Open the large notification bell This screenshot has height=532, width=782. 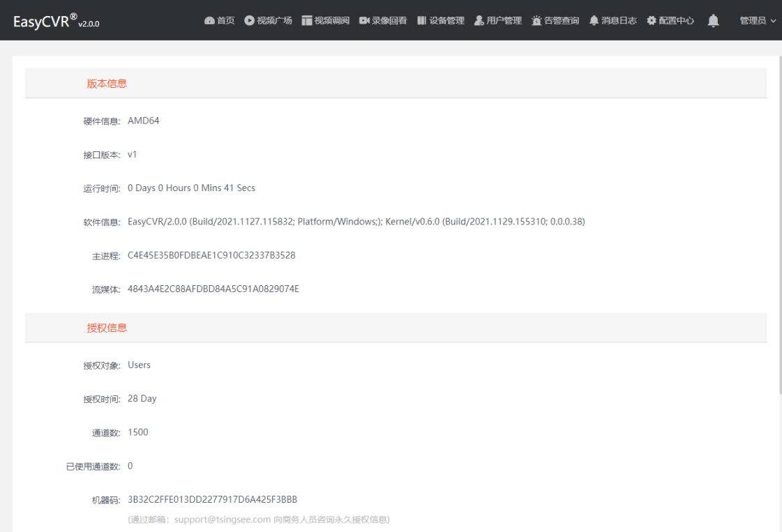point(713,20)
